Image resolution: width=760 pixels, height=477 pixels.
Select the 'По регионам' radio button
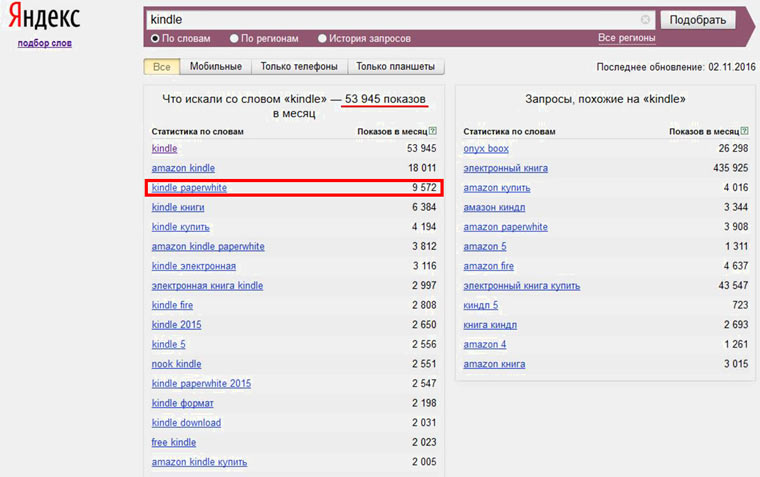pos(234,38)
